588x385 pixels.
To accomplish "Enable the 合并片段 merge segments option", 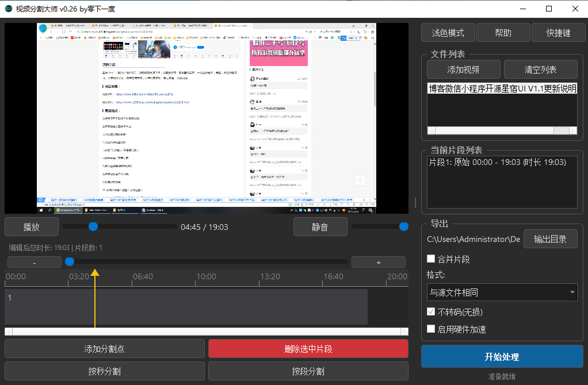I will pos(431,259).
